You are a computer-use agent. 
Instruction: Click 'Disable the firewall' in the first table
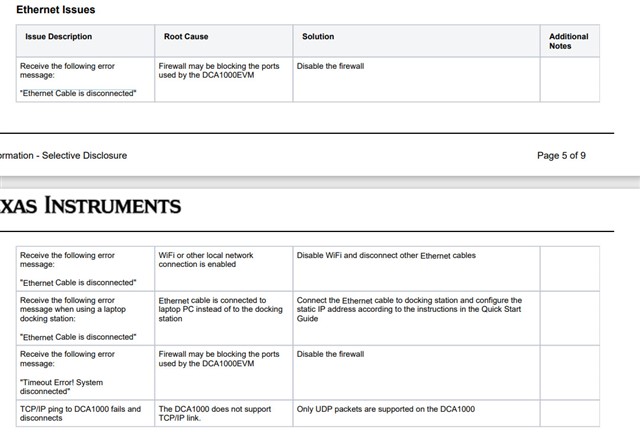pos(330,66)
